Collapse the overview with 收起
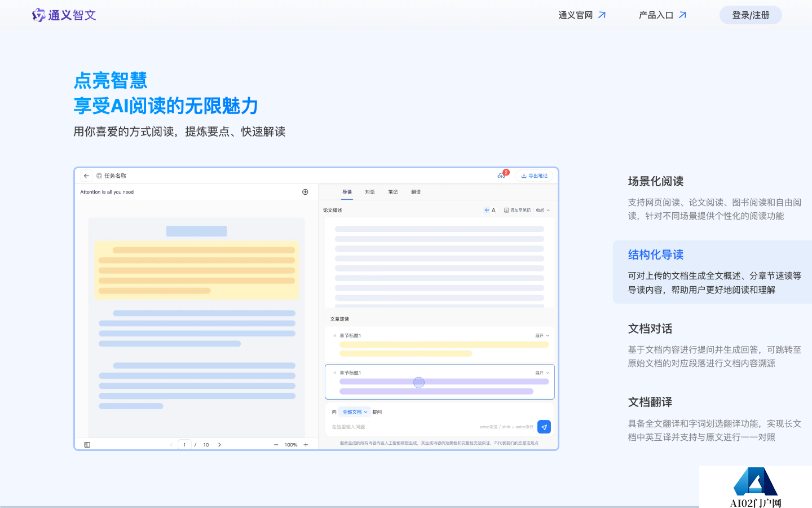 click(542, 210)
